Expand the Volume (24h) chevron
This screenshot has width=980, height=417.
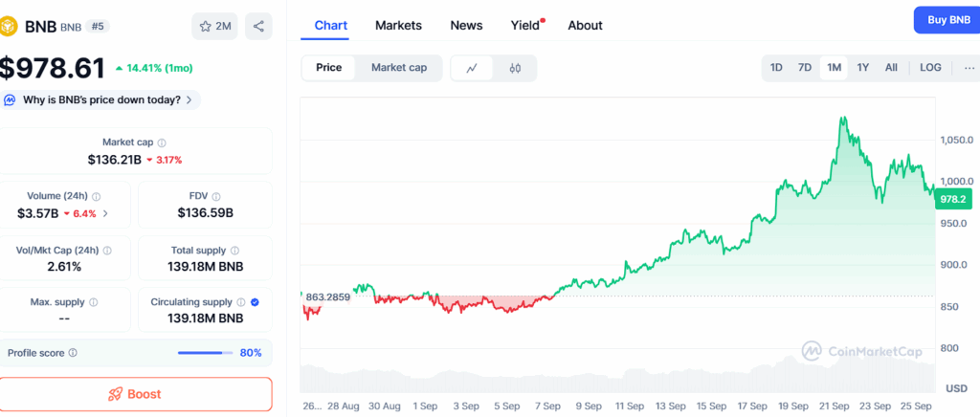105,213
